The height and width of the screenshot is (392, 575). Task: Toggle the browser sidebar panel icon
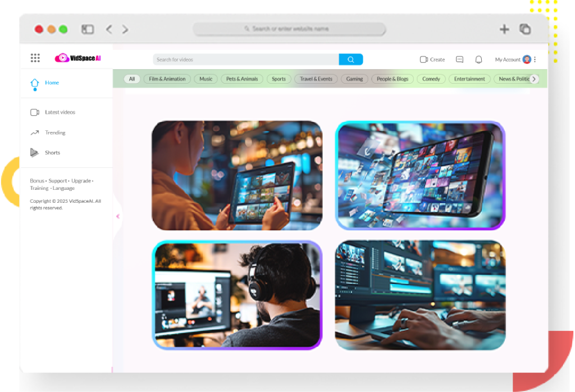88,29
